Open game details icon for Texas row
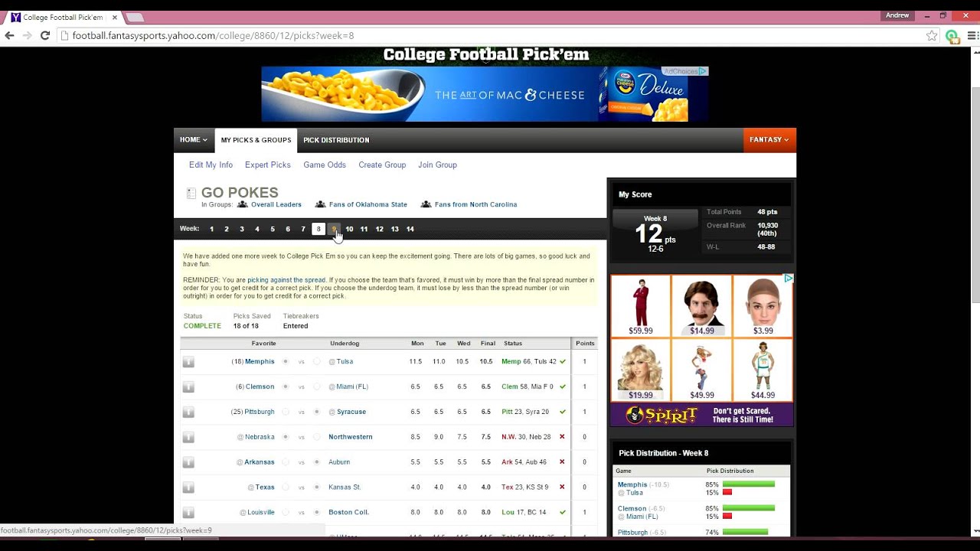This screenshot has height=551, width=980. tap(188, 487)
